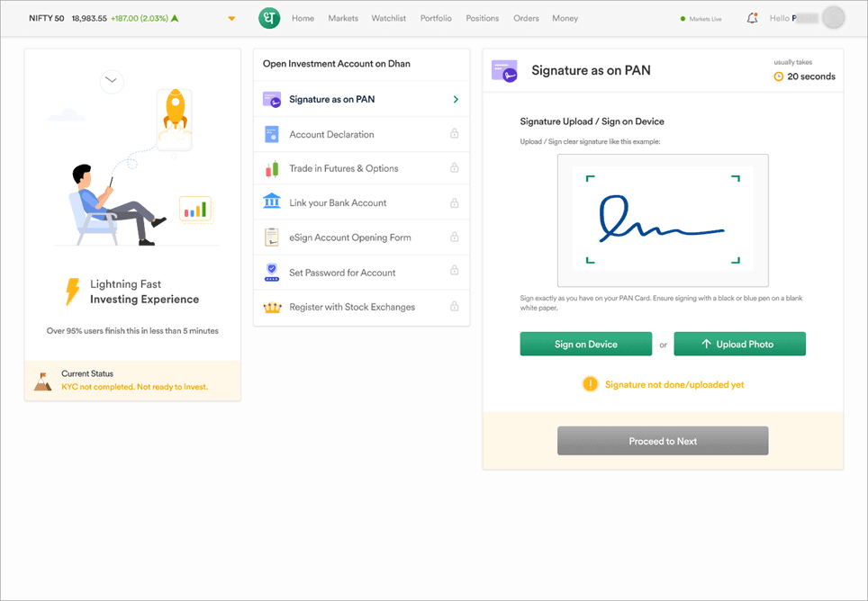Click the Set Password shield icon

coord(271,272)
